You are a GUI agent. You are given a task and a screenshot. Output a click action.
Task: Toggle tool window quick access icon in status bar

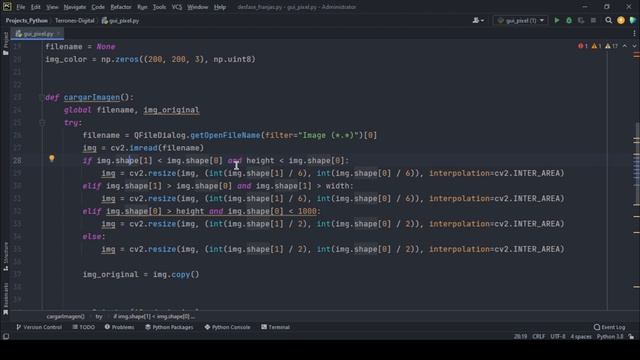coord(6,336)
